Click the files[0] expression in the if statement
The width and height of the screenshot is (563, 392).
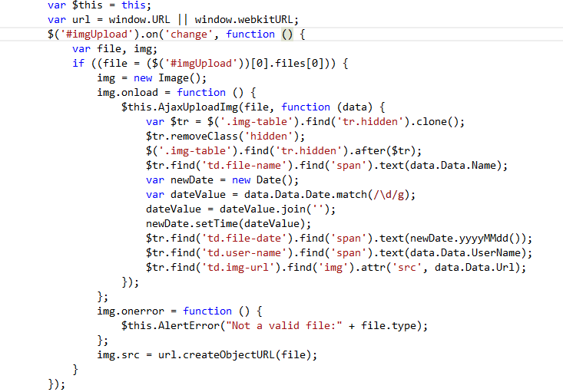tap(299, 64)
